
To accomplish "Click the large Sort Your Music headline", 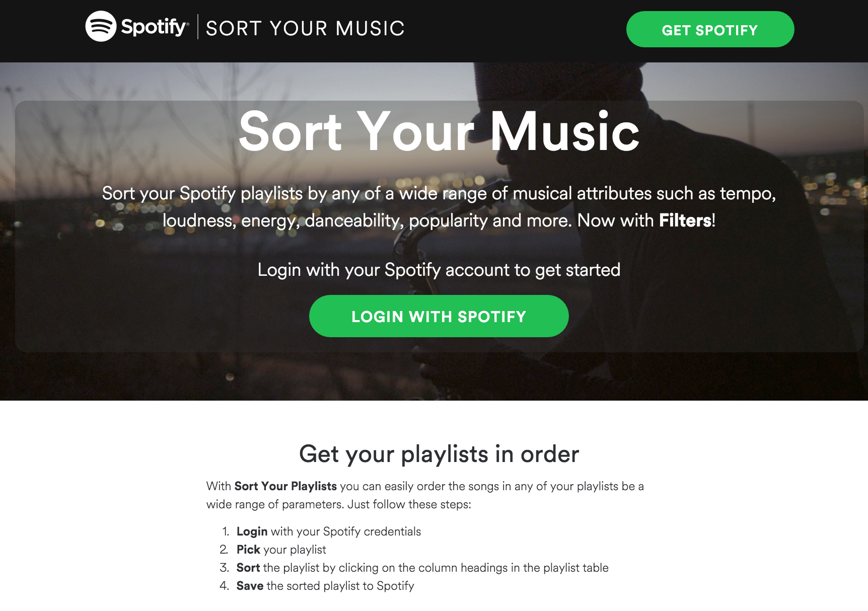I will click(x=439, y=131).
